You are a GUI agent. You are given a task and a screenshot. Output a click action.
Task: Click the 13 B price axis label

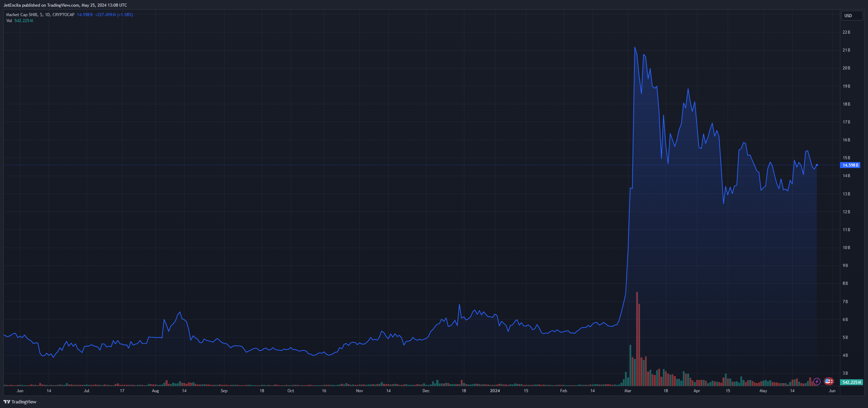tap(846, 194)
